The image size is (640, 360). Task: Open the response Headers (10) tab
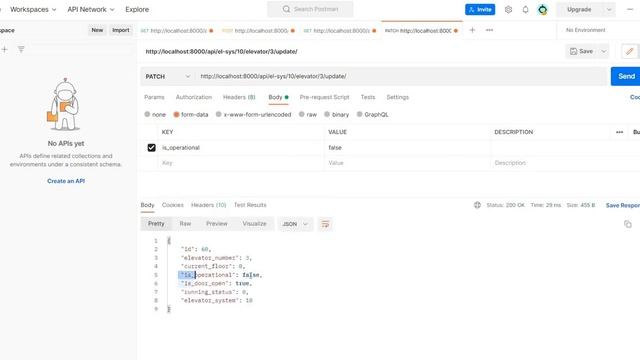[209, 205]
